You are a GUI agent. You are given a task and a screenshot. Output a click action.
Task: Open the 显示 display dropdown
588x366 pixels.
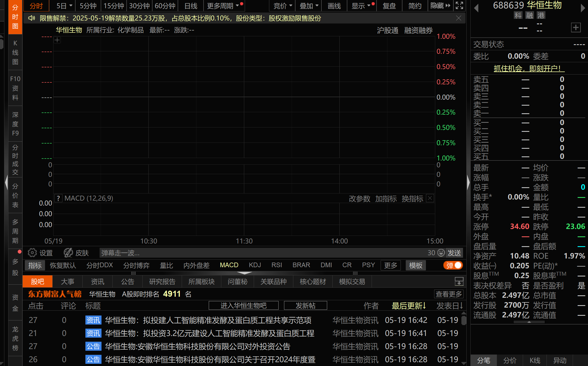click(x=362, y=6)
